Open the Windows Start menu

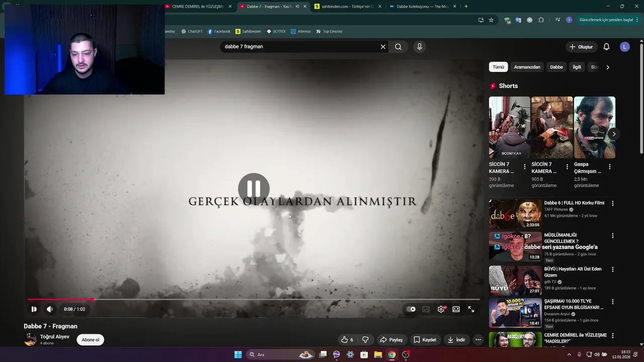238,354
